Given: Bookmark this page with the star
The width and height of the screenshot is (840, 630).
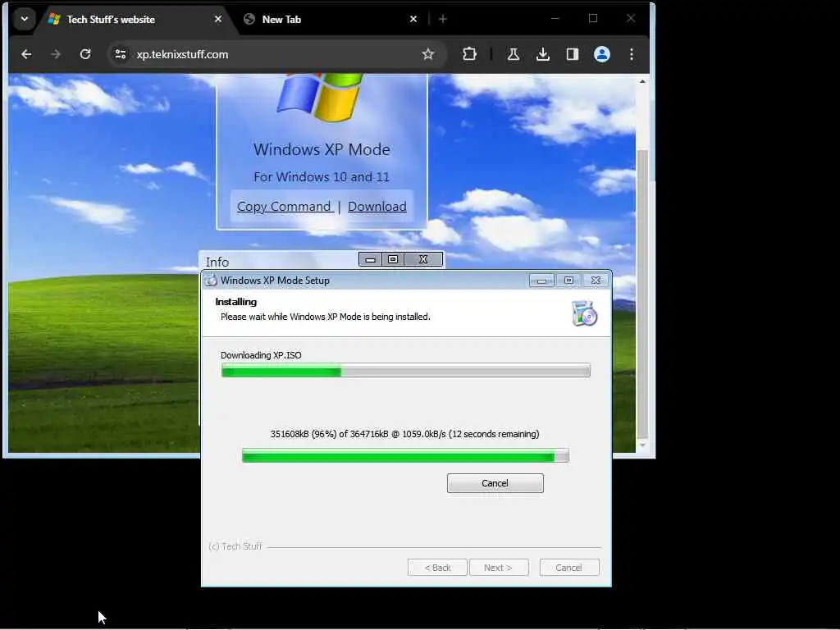Looking at the screenshot, I should click(427, 54).
